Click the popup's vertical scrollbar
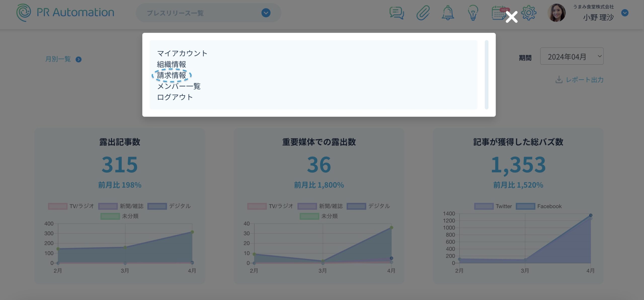Image resolution: width=644 pixels, height=300 pixels. 486,75
